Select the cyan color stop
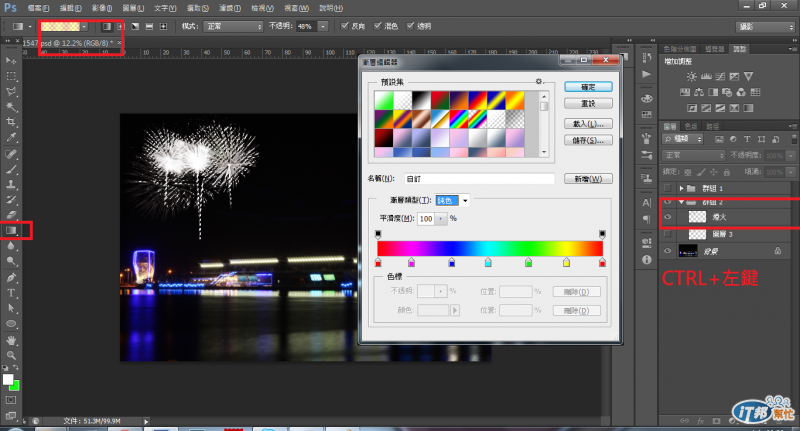Viewport: 800px width, 431px height. tap(488, 262)
